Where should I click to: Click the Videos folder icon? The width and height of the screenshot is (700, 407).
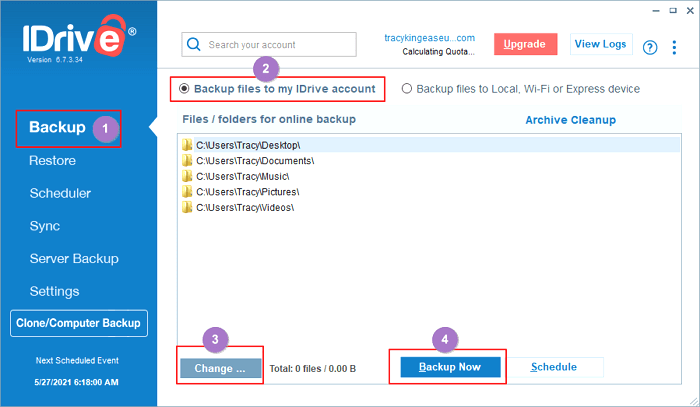coord(187,207)
